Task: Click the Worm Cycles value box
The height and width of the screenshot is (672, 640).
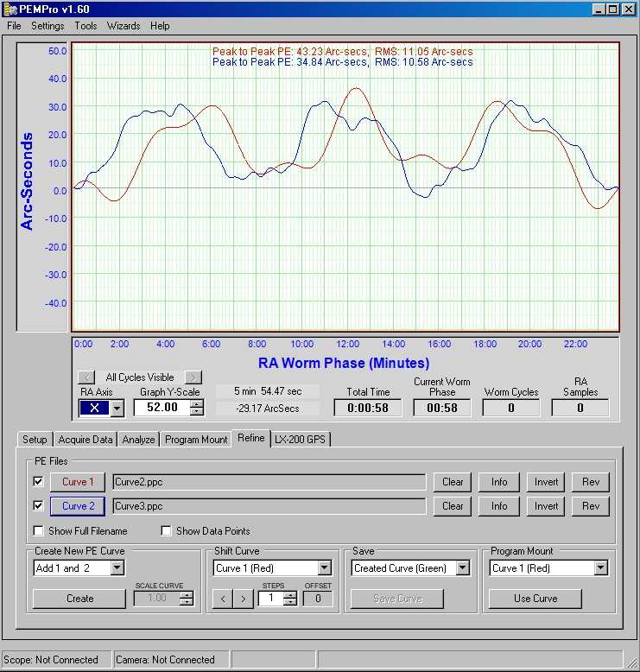Action: (511, 408)
